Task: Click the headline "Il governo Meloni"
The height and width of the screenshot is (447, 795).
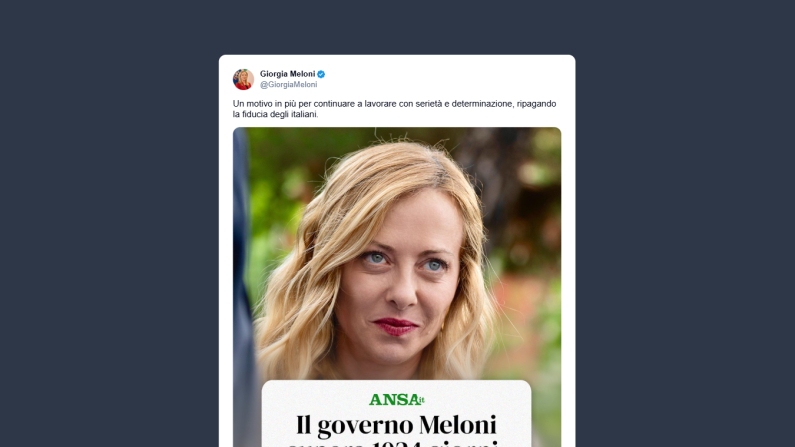Action: click(x=396, y=425)
